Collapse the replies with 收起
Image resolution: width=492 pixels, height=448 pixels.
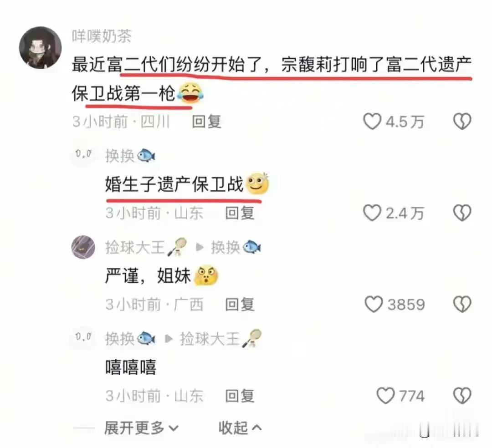coord(240,428)
